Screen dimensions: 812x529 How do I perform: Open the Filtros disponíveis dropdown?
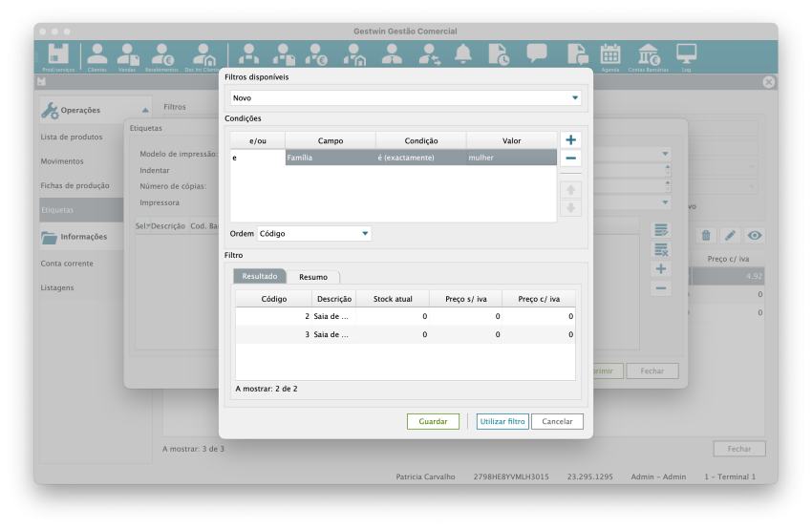pyautogui.click(x=405, y=97)
